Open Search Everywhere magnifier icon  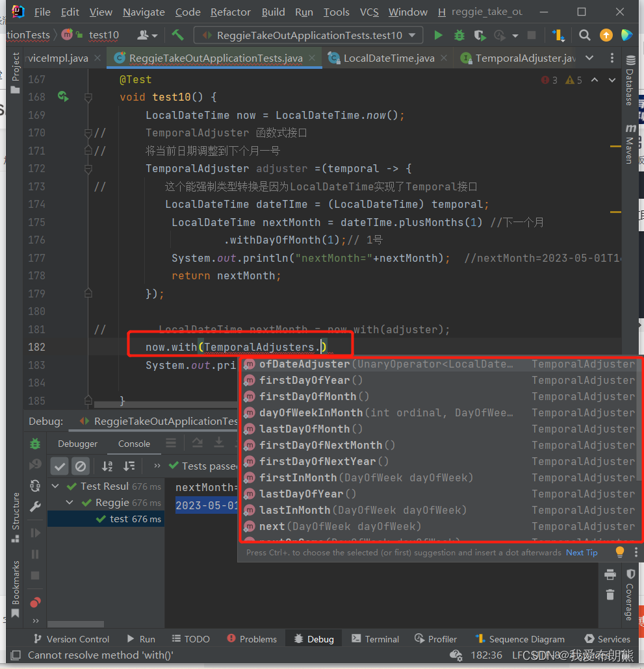click(585, 35)
